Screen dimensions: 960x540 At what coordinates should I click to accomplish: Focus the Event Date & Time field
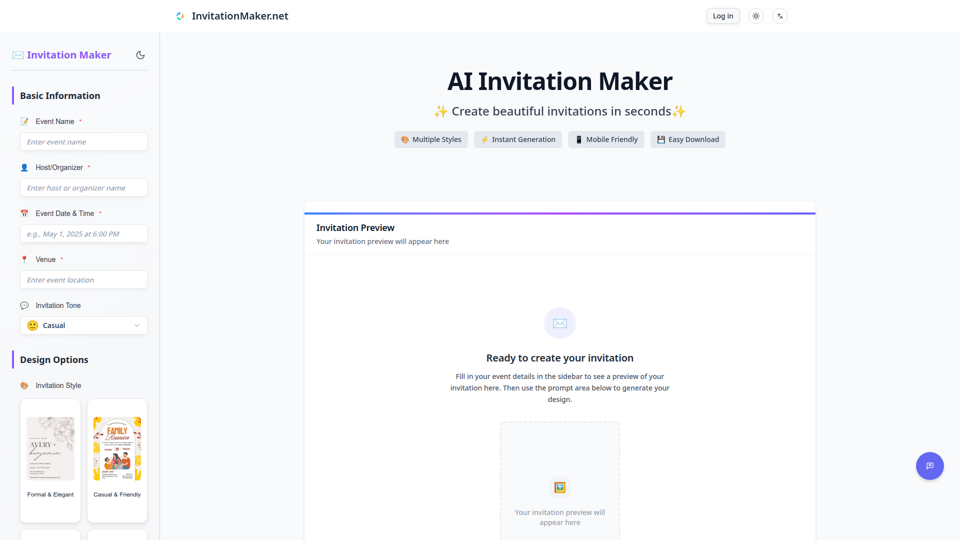[x=83, y=234]
